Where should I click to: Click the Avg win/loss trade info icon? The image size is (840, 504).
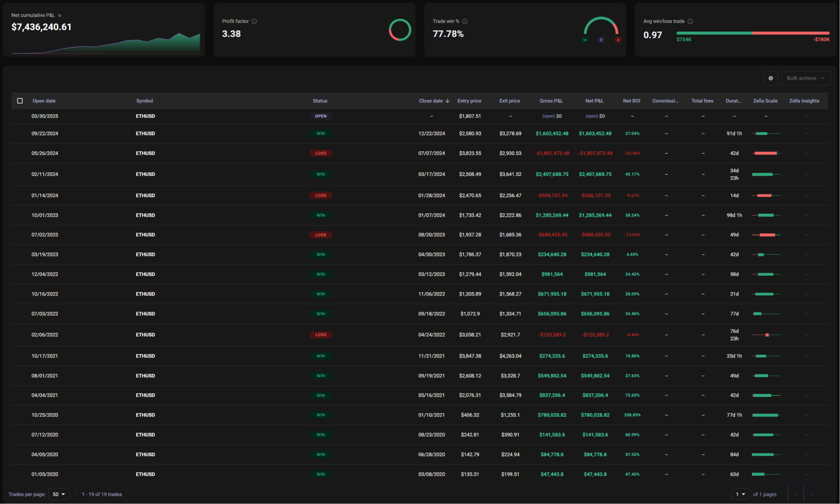tap(690, 21)
